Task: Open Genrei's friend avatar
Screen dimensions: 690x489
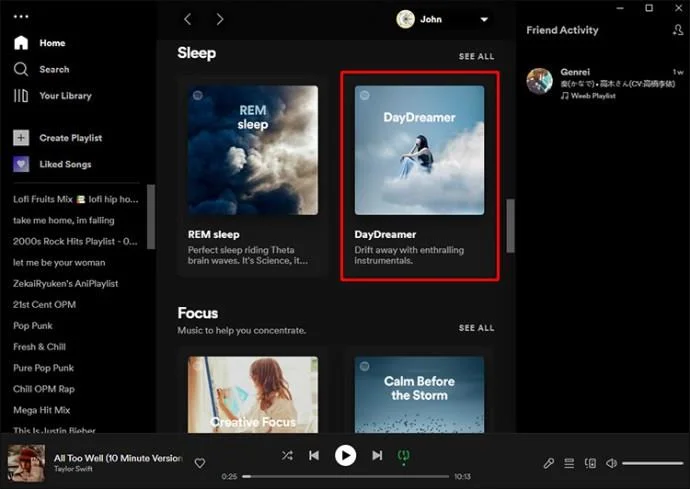Action: [x=540, y=81]
